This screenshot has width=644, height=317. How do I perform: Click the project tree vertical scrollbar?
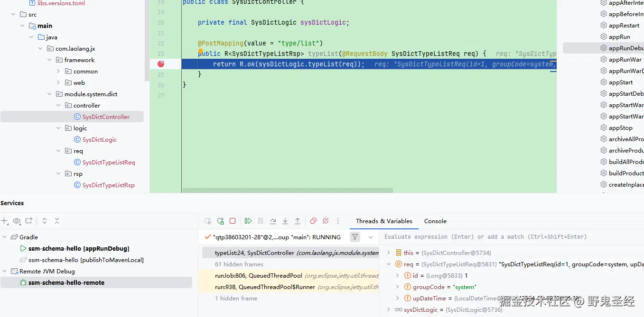(147, 40)
